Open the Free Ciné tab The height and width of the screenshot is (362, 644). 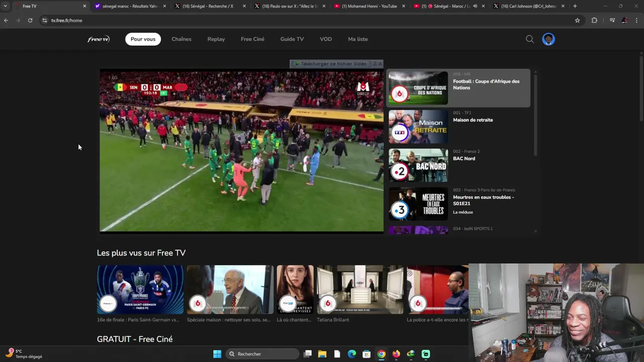pos(253,39)
